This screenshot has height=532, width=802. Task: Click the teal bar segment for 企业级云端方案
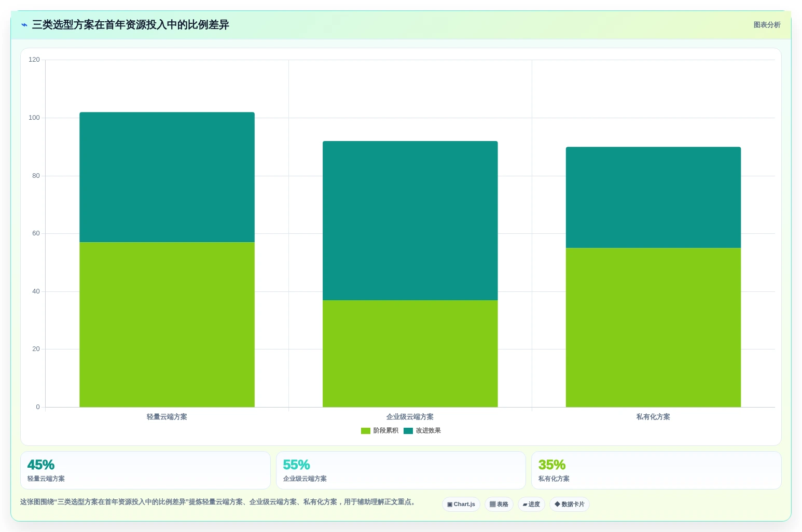coord(410,220)
